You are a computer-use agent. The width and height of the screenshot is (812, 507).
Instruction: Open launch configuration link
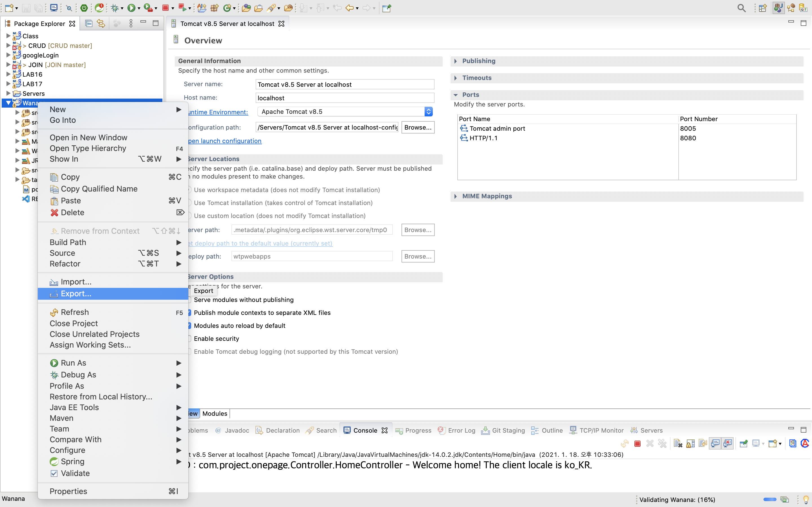[224, 141]
